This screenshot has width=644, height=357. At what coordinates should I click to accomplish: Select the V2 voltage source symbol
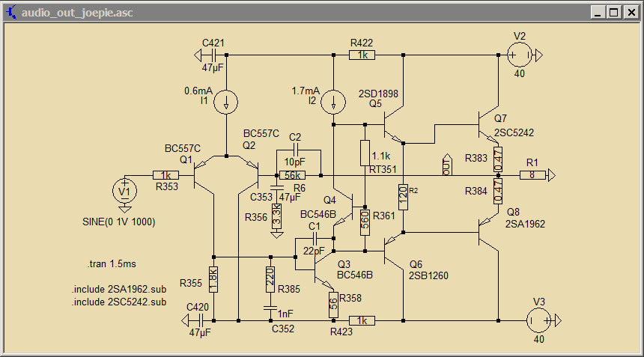pyautogui.click(x=520, y=55)
